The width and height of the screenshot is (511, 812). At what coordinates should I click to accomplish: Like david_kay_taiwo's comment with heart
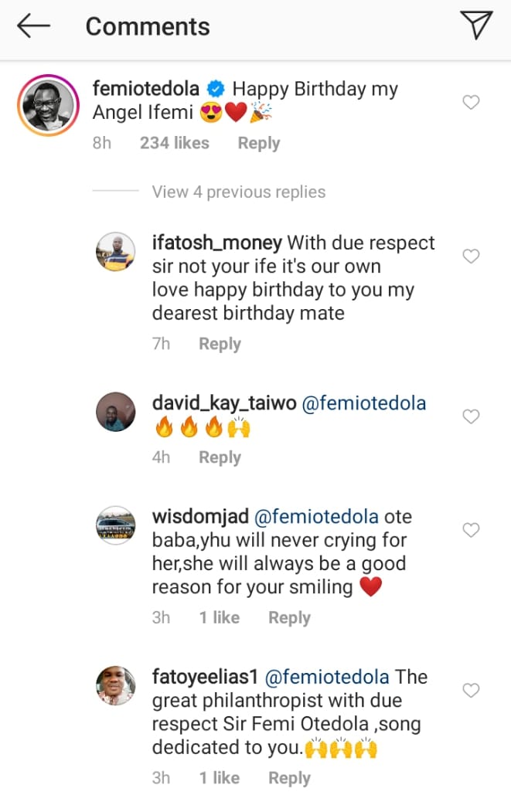tap(471, 416)
